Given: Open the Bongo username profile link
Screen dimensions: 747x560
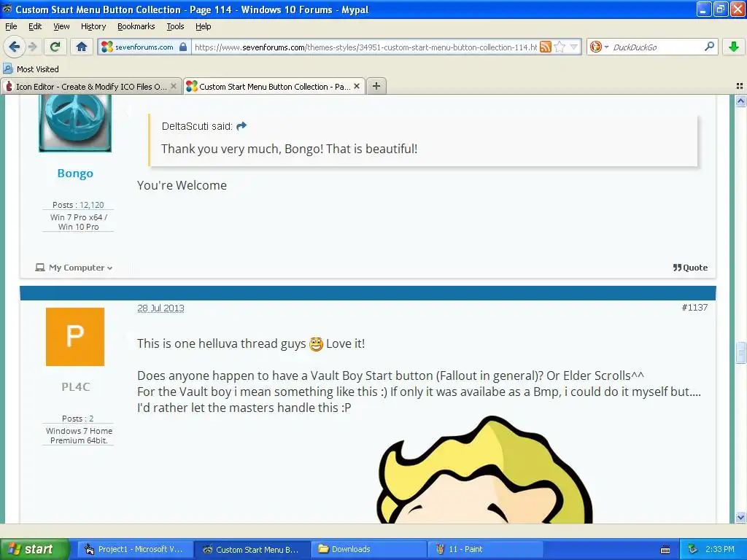Looking at the screenshot, I should (75, 174).
